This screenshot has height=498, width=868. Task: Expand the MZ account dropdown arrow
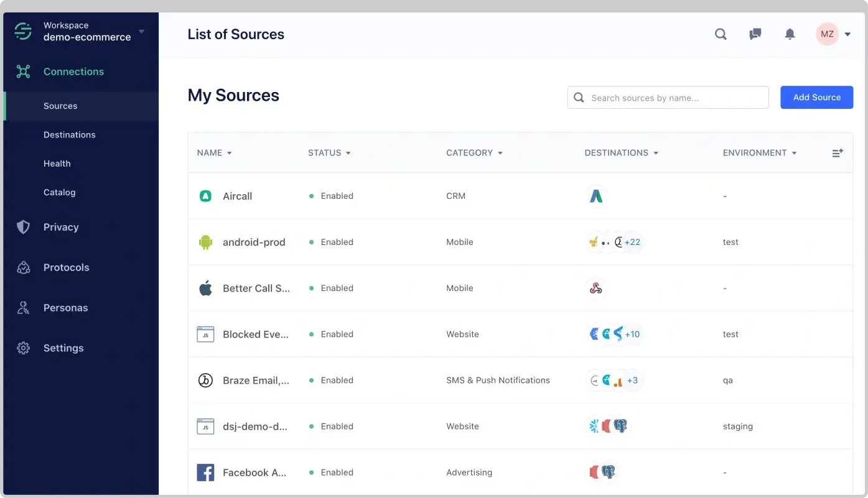(847, 34)
